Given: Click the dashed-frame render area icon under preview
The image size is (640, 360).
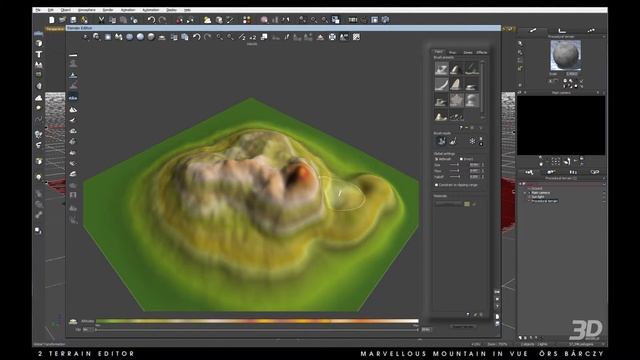Looking at the screenshot, I should click(x=556, y=161).
